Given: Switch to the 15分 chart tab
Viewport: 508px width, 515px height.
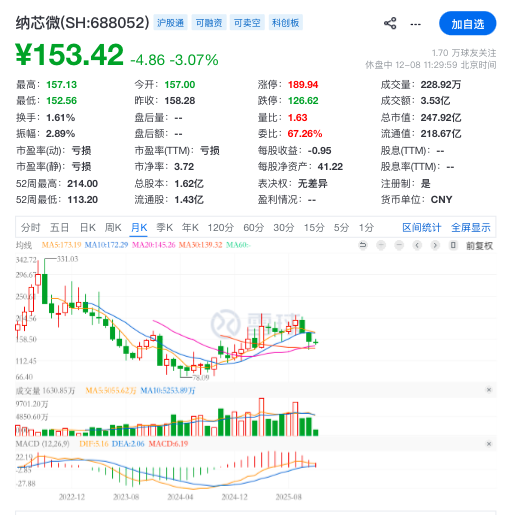Looking at the screenshot, I should (x=314, y=228).
